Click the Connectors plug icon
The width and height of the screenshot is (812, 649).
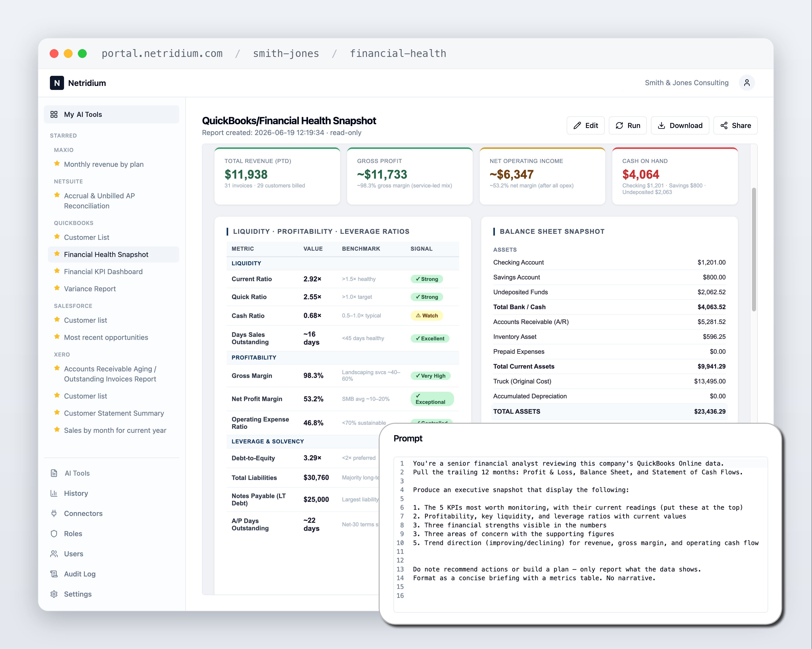54,513
